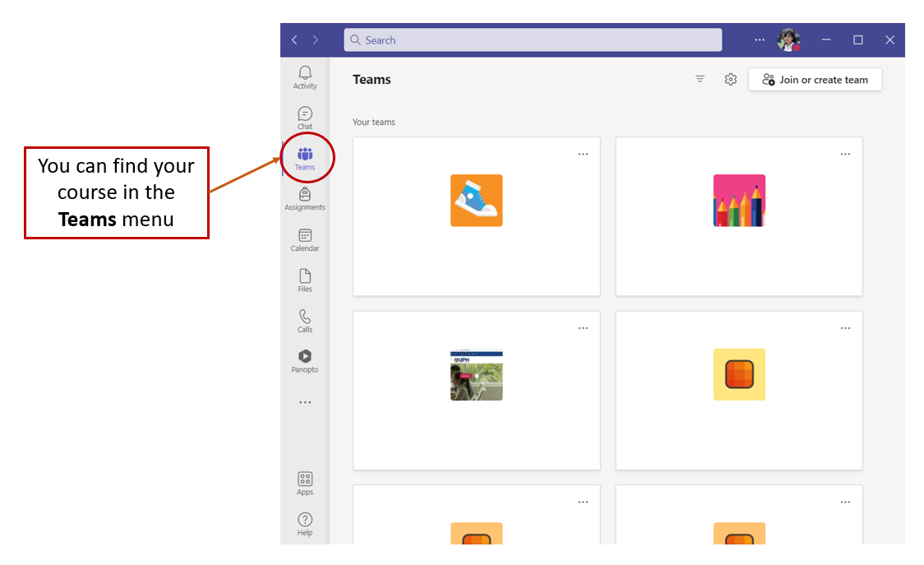
Task: Navigate back with the left arrow
Action: [x=294, y=40]
